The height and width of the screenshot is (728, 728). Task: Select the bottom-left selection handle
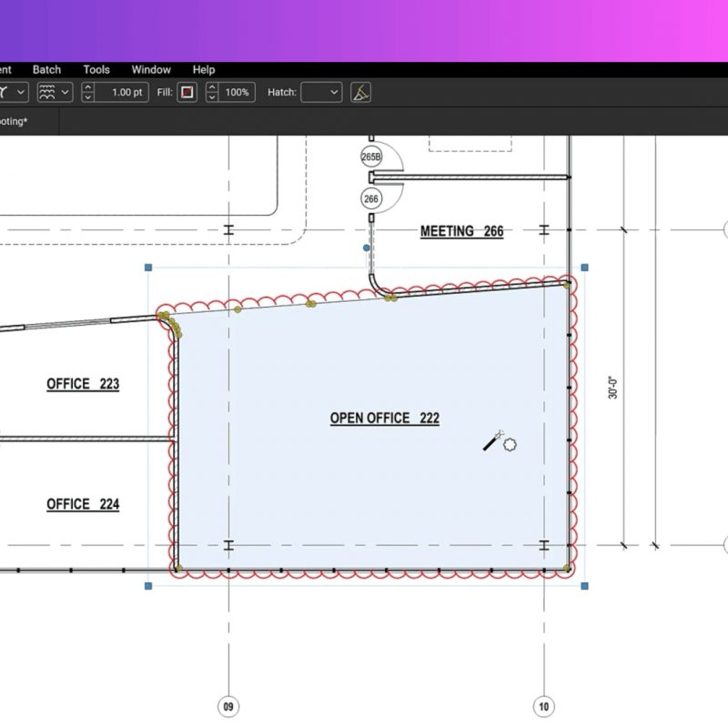tap(148, 586)
